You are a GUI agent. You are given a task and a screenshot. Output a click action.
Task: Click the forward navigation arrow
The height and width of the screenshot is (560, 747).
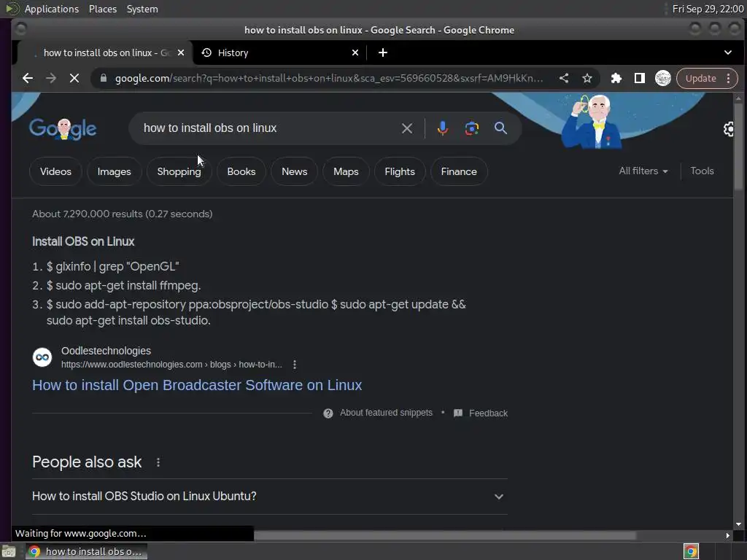(50, 78)
